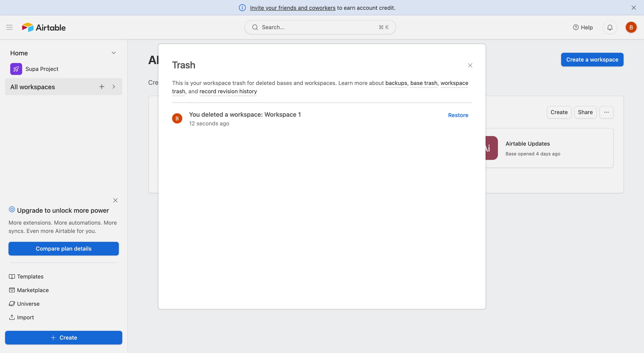Image resolution: width=644 pixels, height=353 pixels.
Task: Select All workspaces in sidebar
Action: (64, 87)
